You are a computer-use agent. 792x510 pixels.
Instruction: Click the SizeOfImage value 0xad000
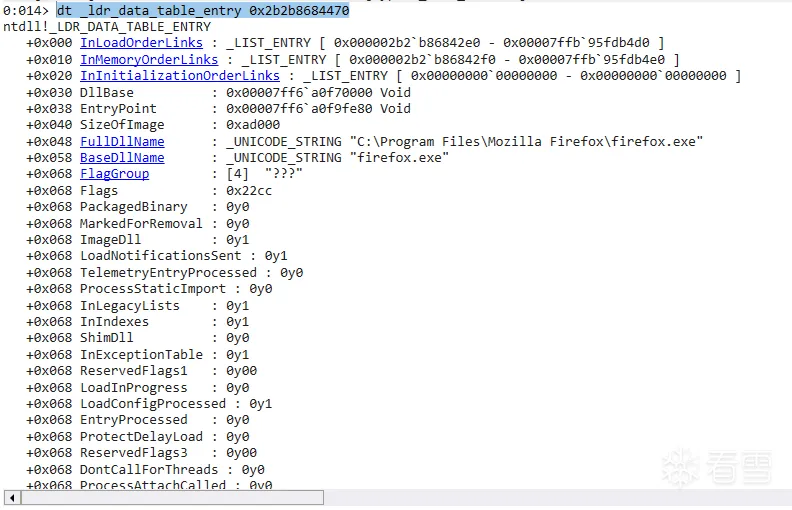pyautogui.click(x=253, y=125)
